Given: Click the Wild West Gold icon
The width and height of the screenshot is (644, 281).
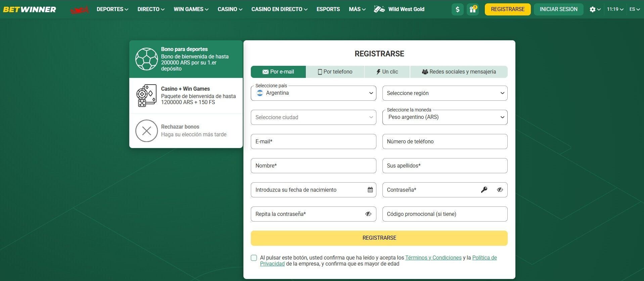Looking at the screenshot, I should tap(379, 9).
